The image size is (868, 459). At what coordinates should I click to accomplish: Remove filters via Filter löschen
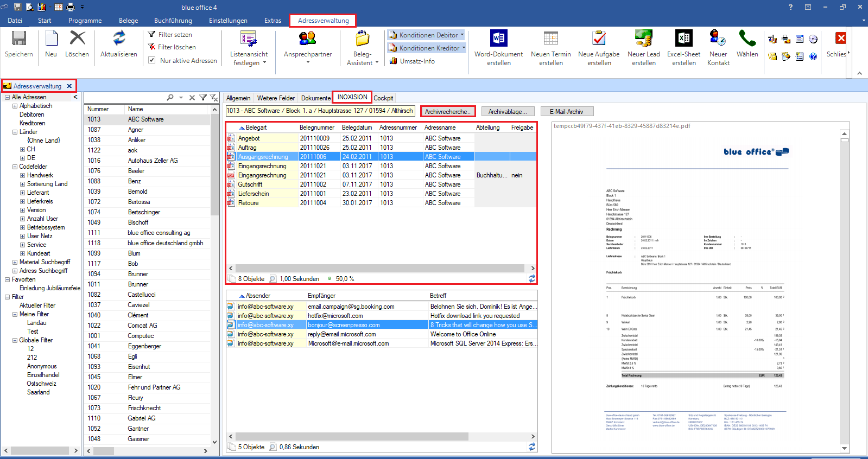coord(172,47)
